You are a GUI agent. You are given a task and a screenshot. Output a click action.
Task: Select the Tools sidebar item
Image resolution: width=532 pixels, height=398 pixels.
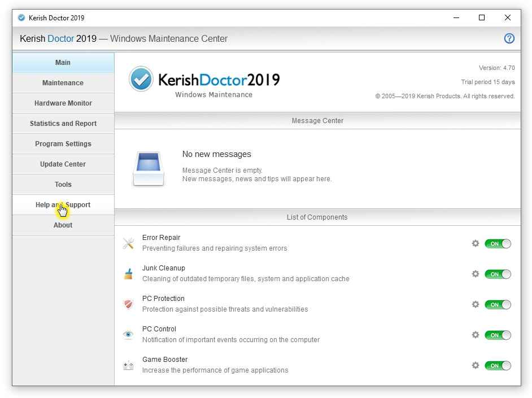tap(63, 185)
